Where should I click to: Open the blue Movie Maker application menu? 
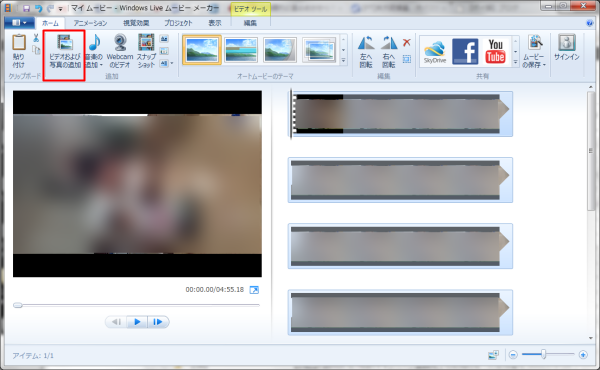(20, 23)
